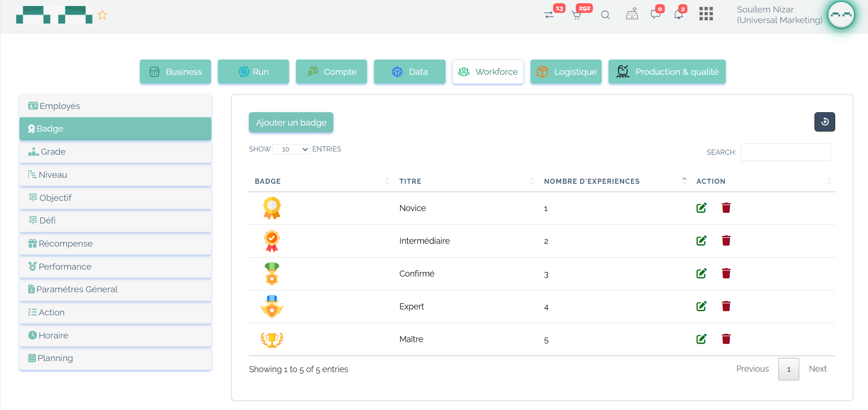Open the user profile avatar
868x410 pixels.
841,15
